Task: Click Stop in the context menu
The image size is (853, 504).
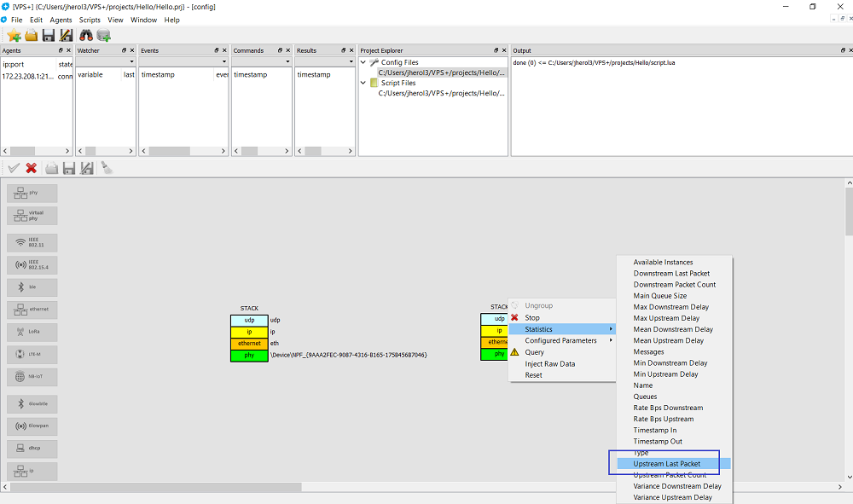Action: coord(532,317)
